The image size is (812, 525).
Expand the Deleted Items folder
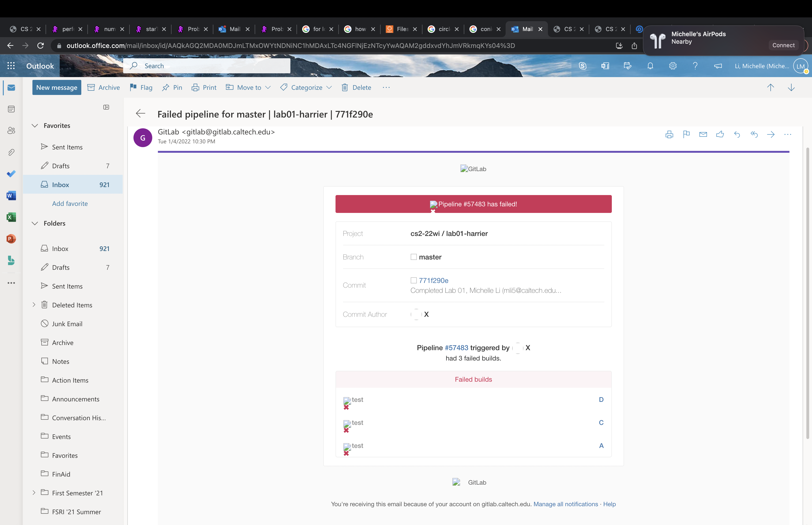[x=34, y=305]
